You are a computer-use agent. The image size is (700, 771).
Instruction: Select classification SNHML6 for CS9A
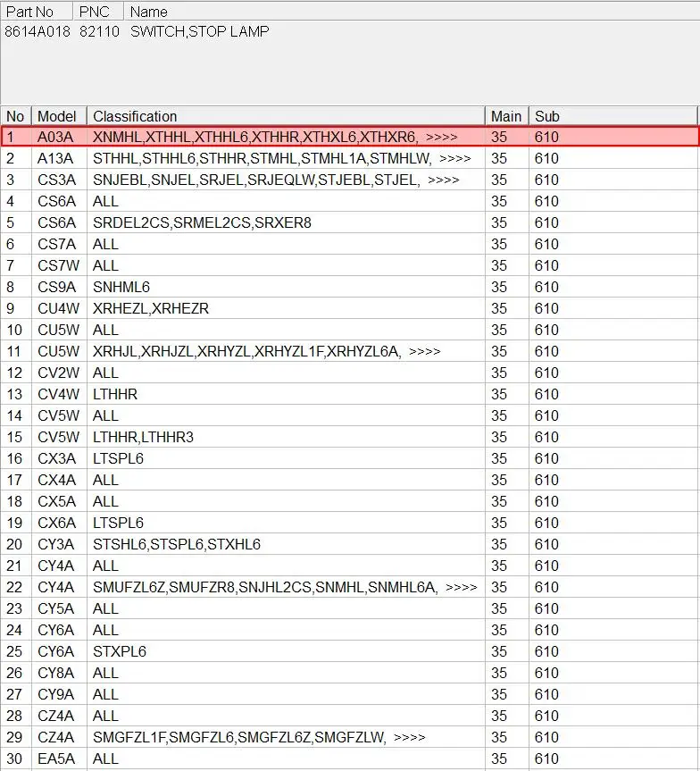click(121, 287)
